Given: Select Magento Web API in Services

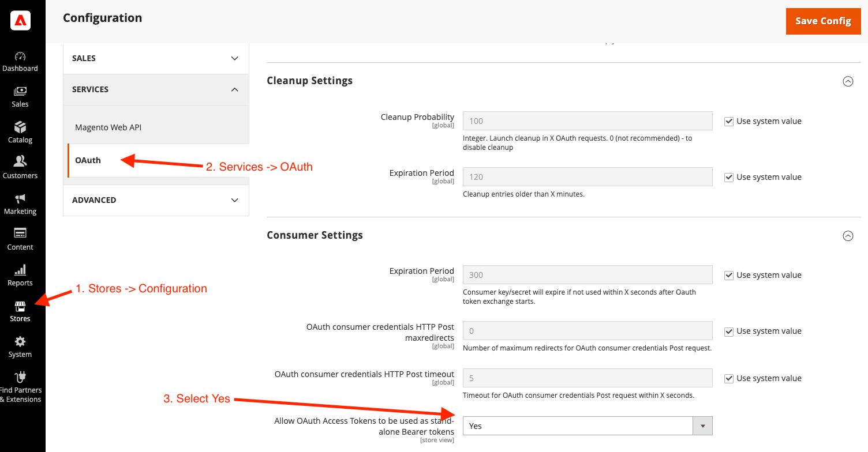Looking at the screenshot, I should 108,127.
